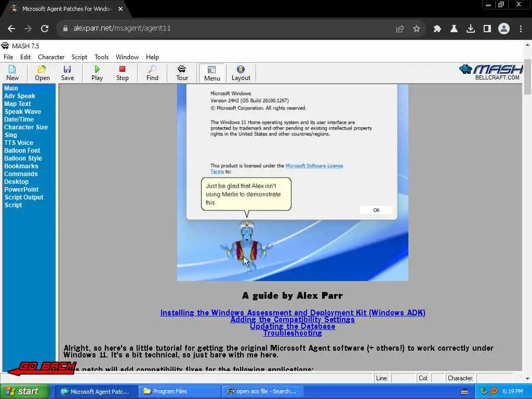Share the page via the share icon
Screen dimensions: 532x399
(400, 29)
